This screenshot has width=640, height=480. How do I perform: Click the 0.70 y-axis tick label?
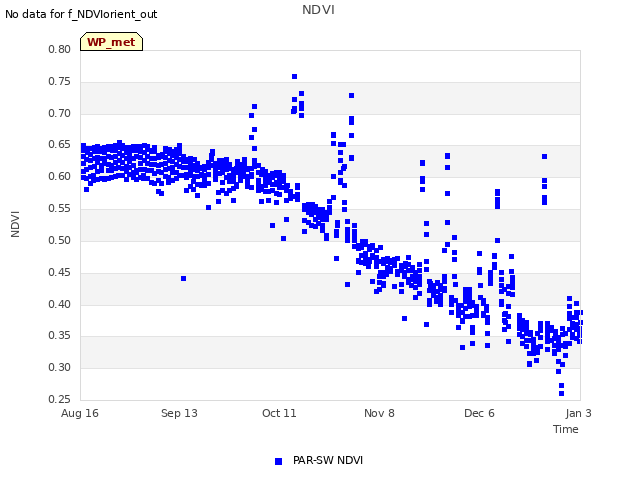point(60,113)
